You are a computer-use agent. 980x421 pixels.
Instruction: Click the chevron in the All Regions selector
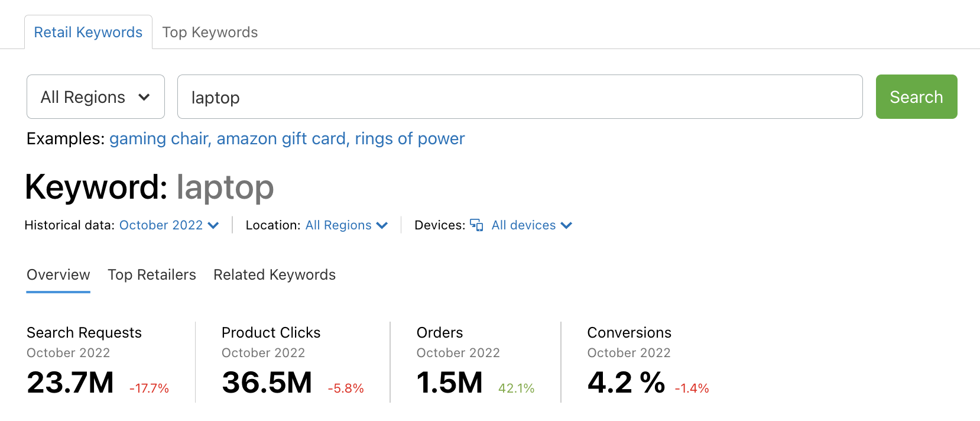(144, 97)
